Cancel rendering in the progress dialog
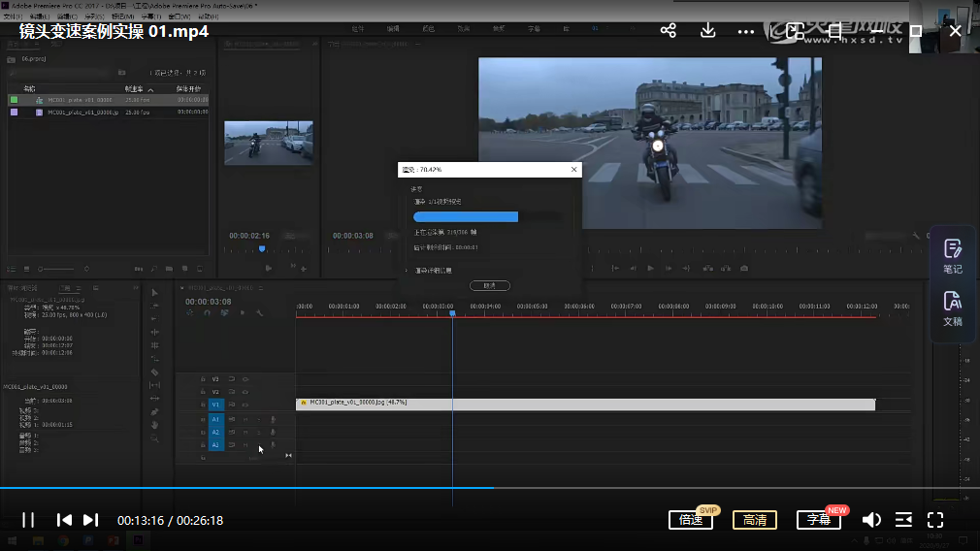Image resolution: width=980 pixels, height=551 pixels. click(x=489, y=285)
